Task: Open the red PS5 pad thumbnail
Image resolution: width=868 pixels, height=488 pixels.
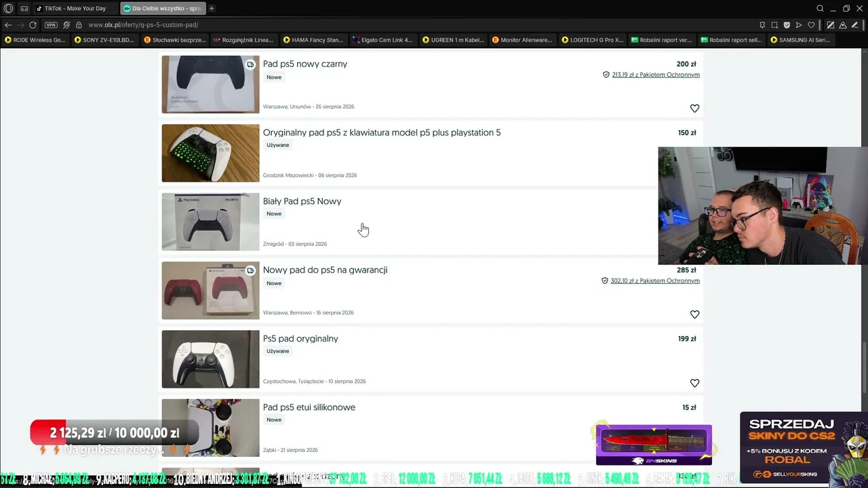Action: tap(210, 290)
